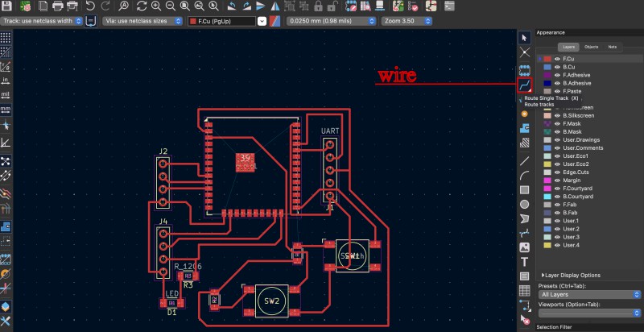Select User.Comments layer row name
644x332 pixels.
pos(583,148)
